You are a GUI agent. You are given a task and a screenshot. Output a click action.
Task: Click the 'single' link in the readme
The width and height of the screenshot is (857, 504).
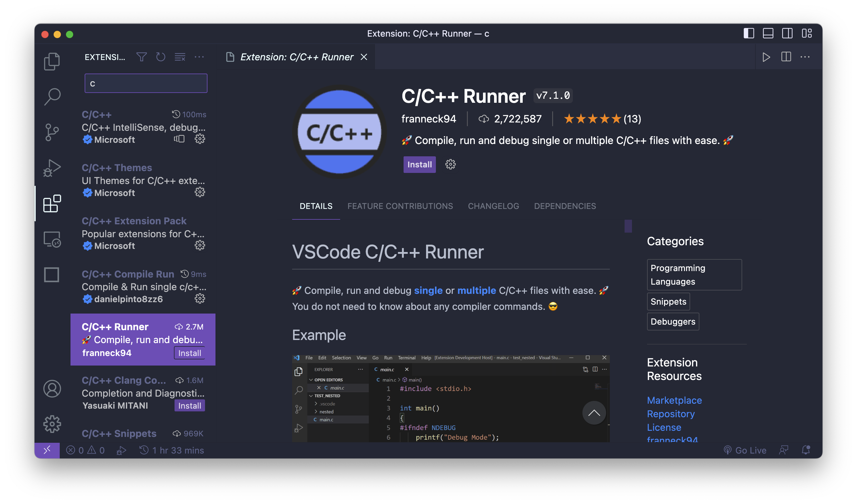428,290
